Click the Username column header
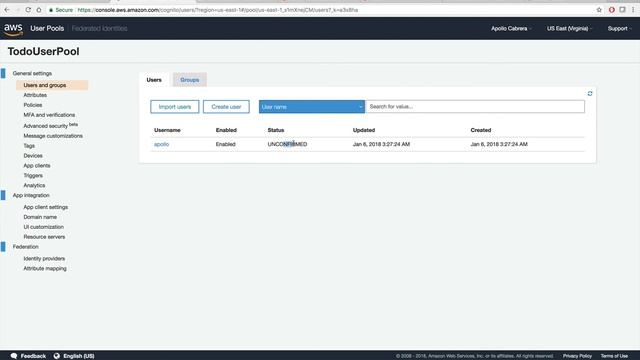 click(167, 130)
